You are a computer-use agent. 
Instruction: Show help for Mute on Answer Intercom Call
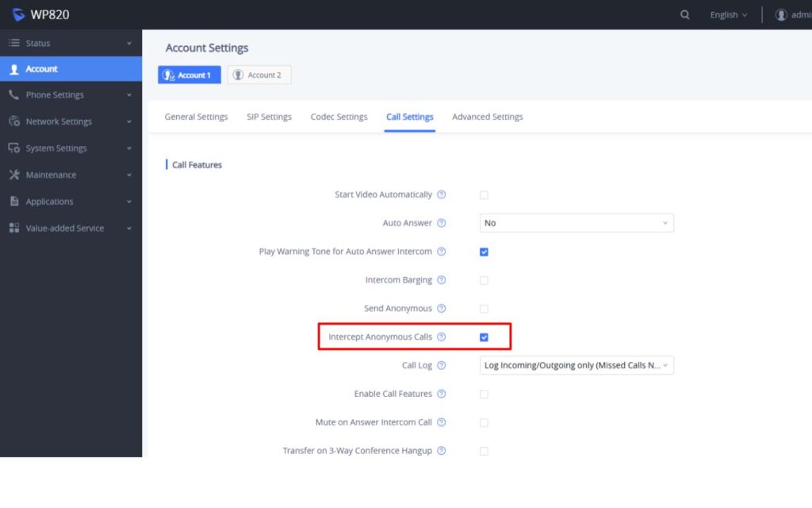(x=441, y=422)
